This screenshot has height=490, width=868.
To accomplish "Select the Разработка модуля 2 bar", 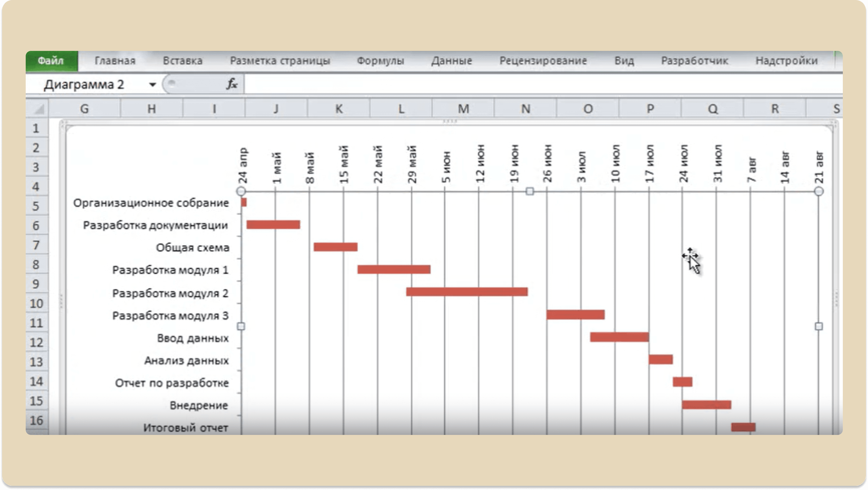I will point(467,291).
